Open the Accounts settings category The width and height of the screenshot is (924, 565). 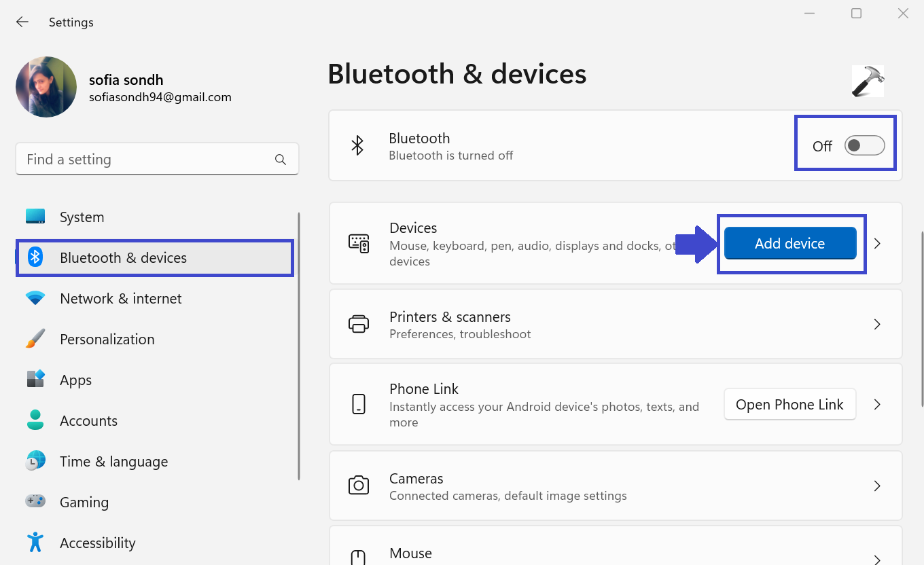88,421
